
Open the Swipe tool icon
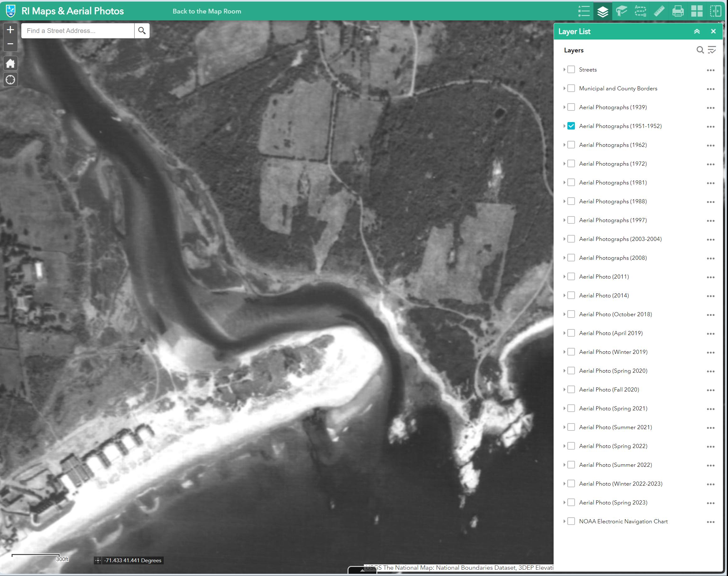click(715, 11)
